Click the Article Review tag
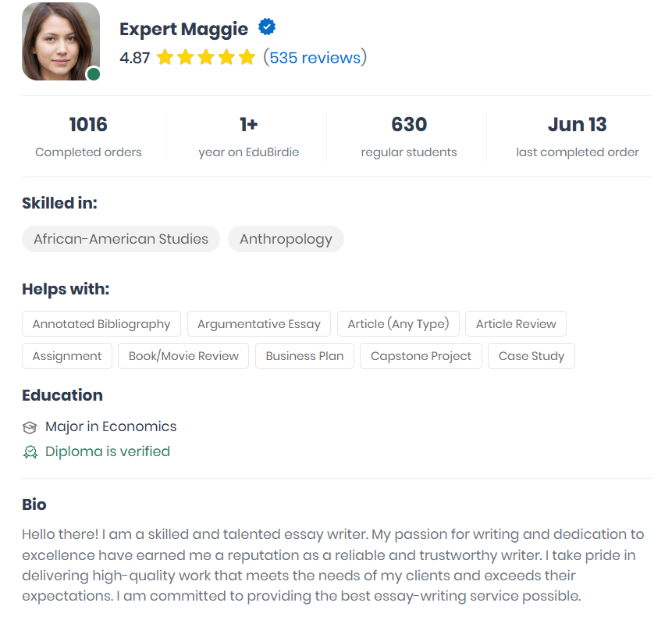 pos(516,324)
